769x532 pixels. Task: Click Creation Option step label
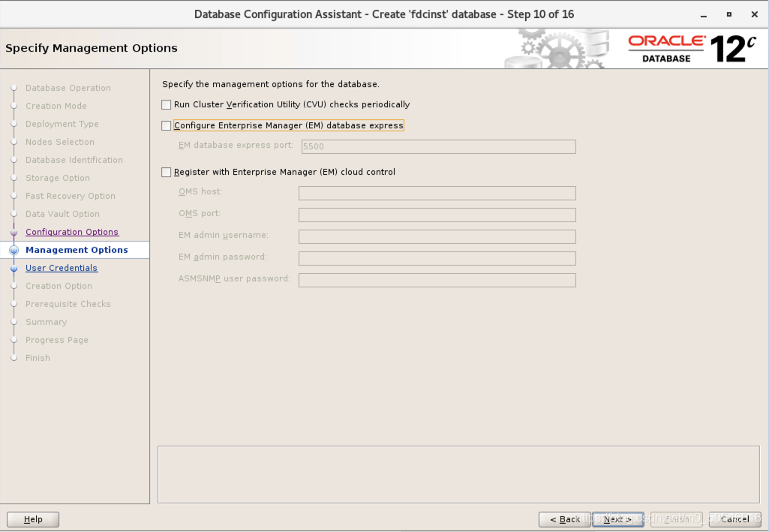pyautogui.click(x=59, y=286)
